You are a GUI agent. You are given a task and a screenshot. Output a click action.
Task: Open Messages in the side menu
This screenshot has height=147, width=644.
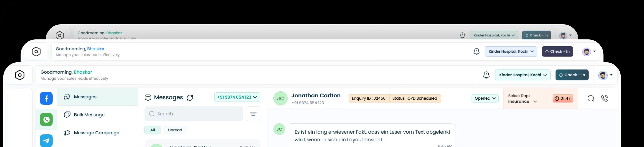pos(98,97)
